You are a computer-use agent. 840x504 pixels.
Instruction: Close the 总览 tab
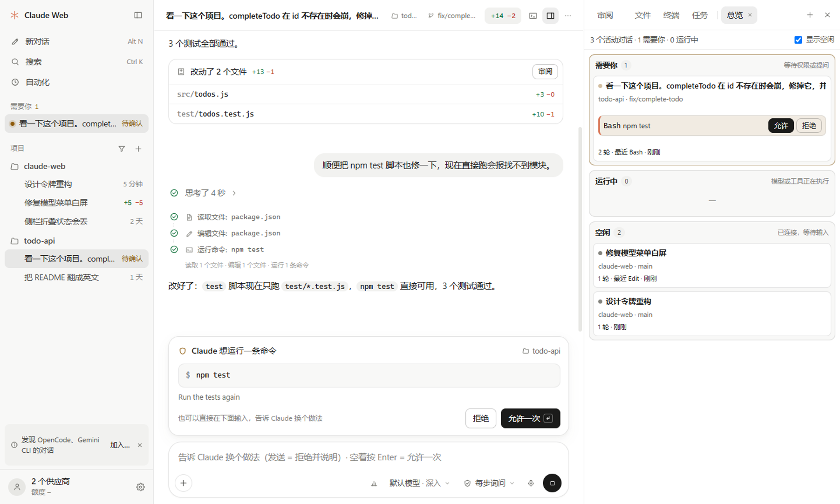coord(750,15)
